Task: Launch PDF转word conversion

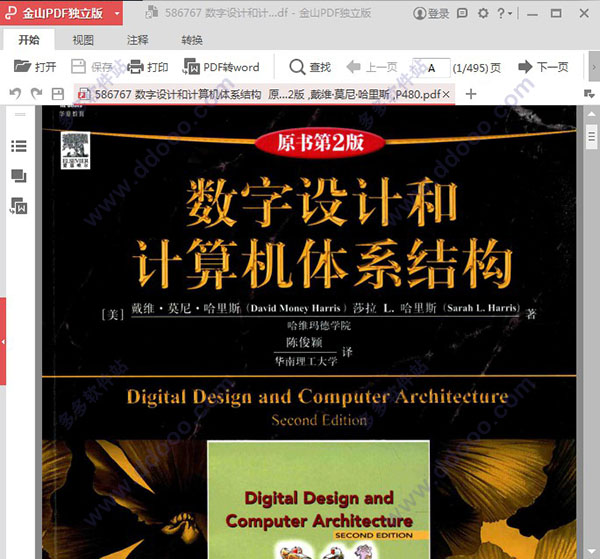Action: (x=221, y=67)
